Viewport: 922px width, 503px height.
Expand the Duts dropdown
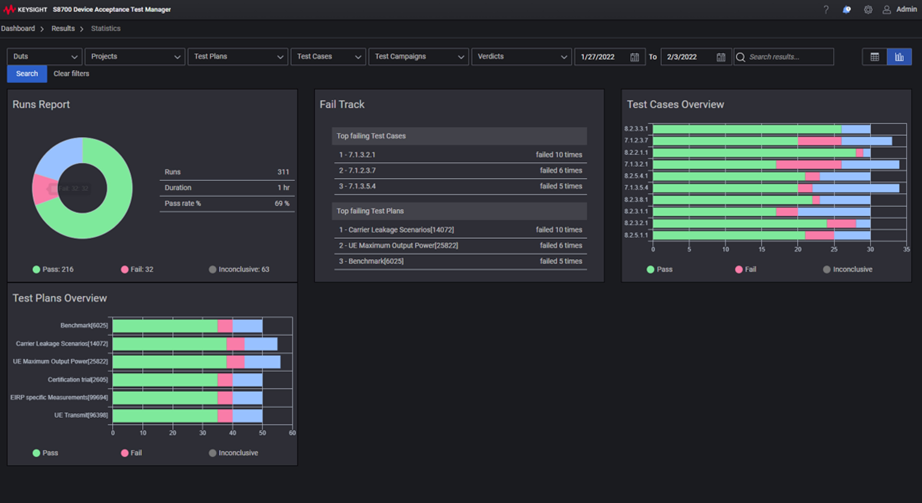point(44,57)
